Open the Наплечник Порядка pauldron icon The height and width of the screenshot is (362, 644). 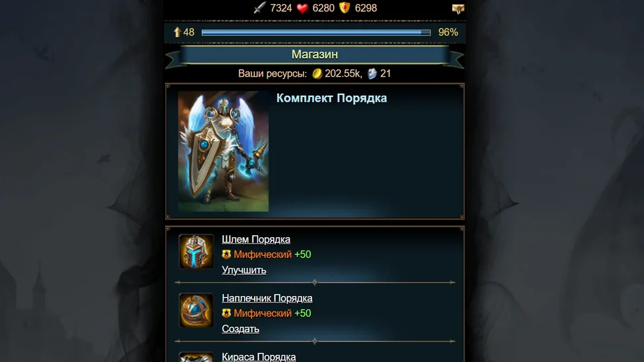tap(196, 310)
